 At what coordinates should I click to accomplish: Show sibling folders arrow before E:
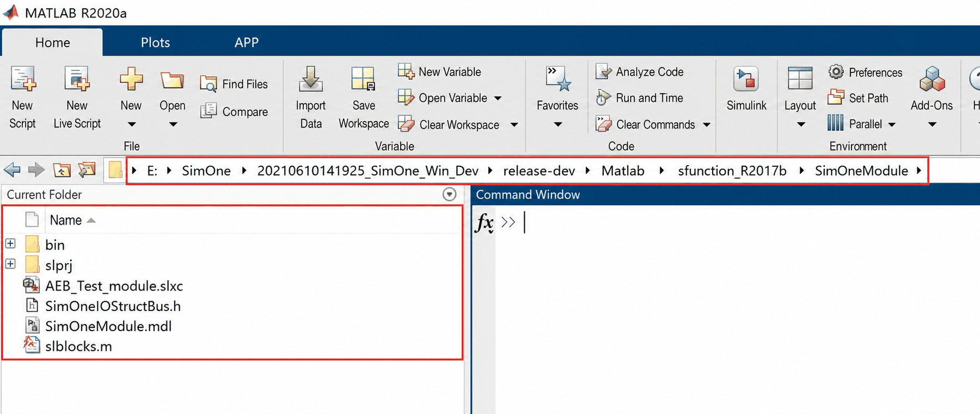click(134, 171)
